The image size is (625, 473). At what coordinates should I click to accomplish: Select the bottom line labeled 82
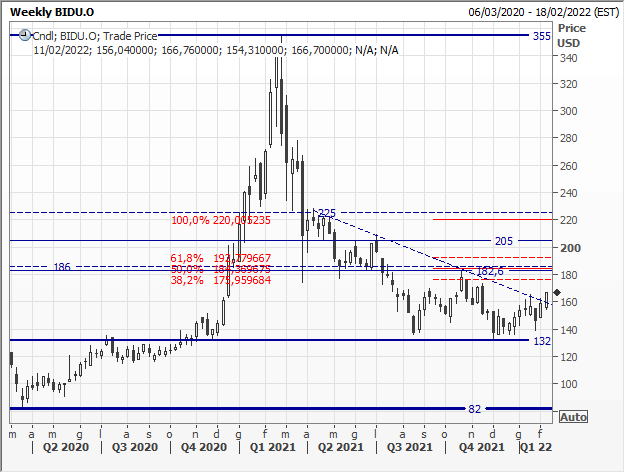click(475, 409)
